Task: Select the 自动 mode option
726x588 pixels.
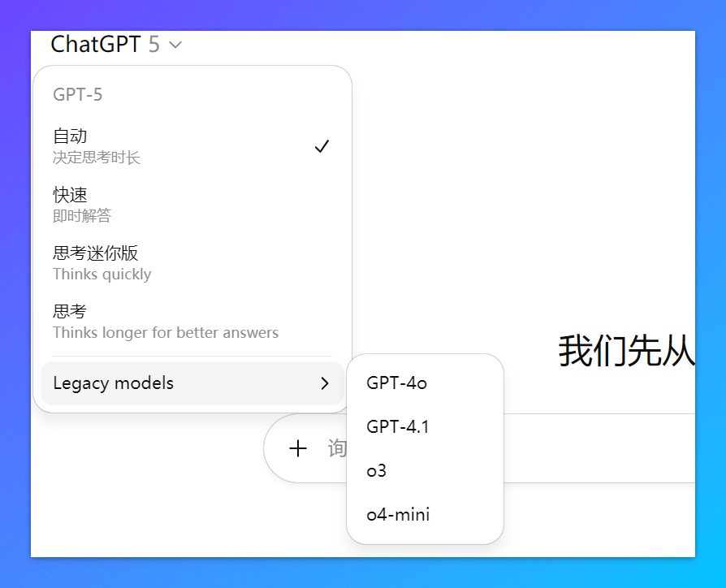Action: pos(192,146)
